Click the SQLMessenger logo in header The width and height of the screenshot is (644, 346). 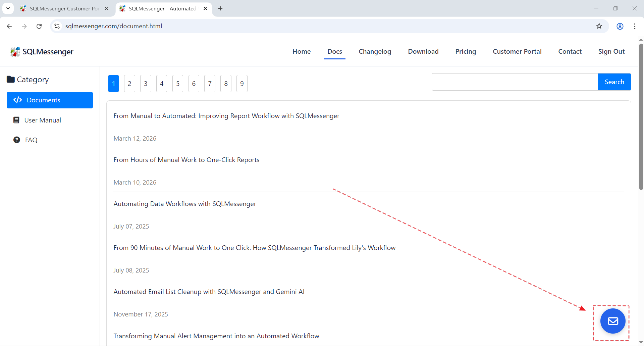coord(42,52)
